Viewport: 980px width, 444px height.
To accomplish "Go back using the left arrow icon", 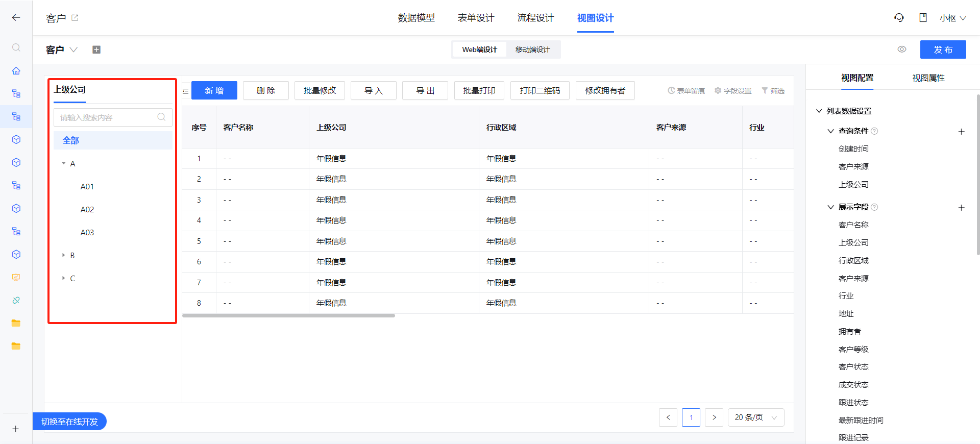I will [16, 17].
